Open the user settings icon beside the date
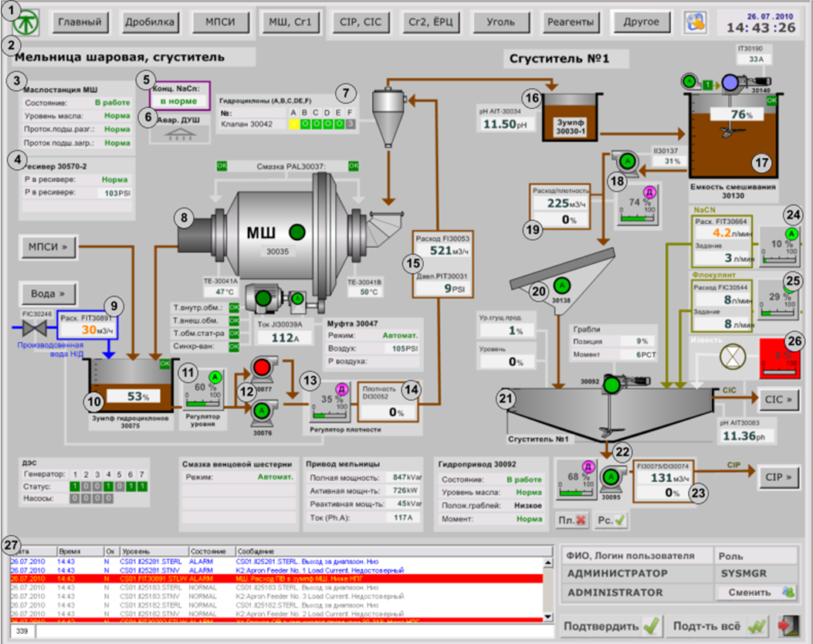Screen dimensions: 813x644 [x=696, y=22]
